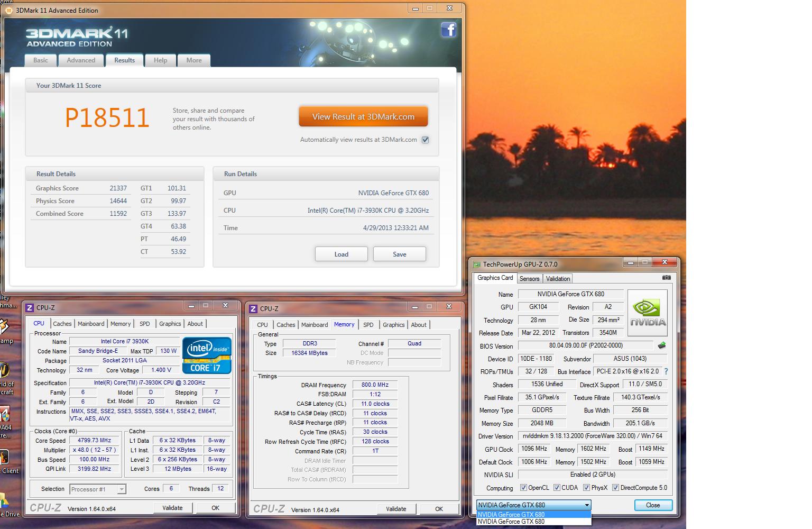812x529 pixels.
Task: Switch to the Basic tab in 3DMark
Action: (41, 60)
